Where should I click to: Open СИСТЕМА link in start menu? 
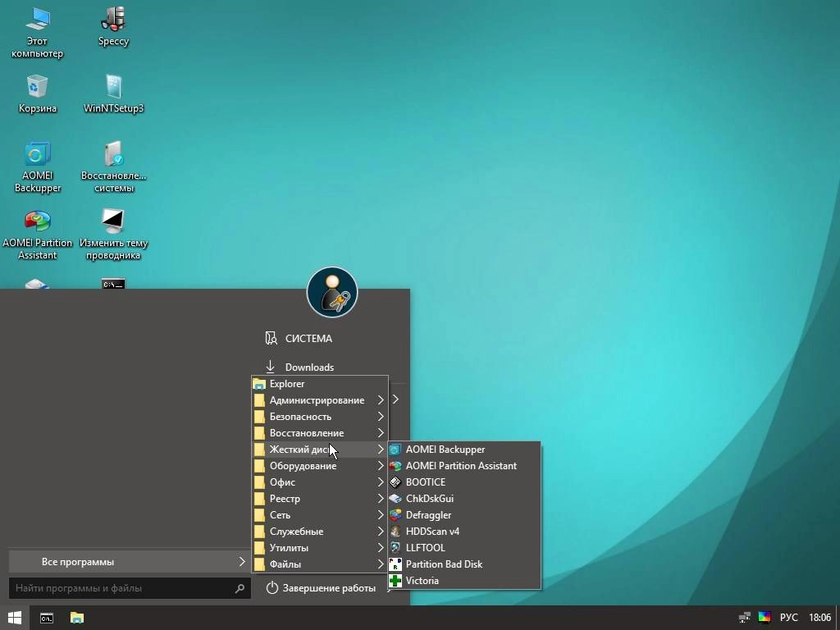click(x=299, y=339)
